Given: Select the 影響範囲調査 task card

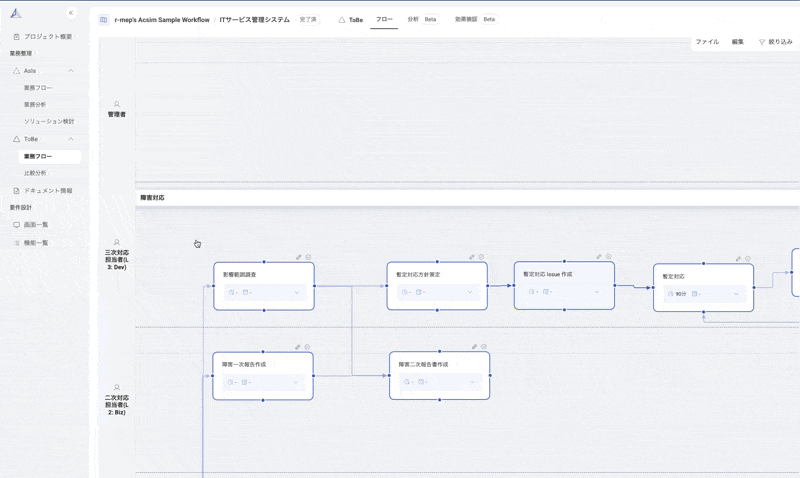Looking at the screenshot, I should (264, 286).
